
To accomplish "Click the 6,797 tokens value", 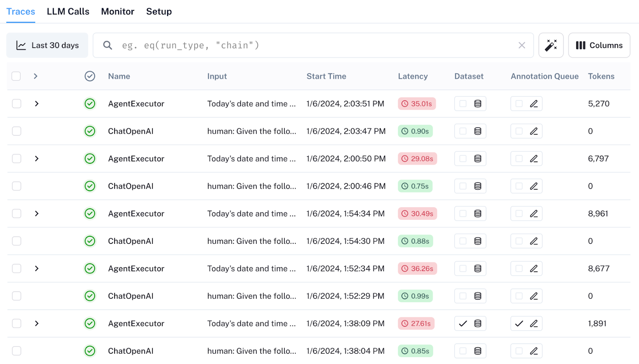I will [598, 159].
